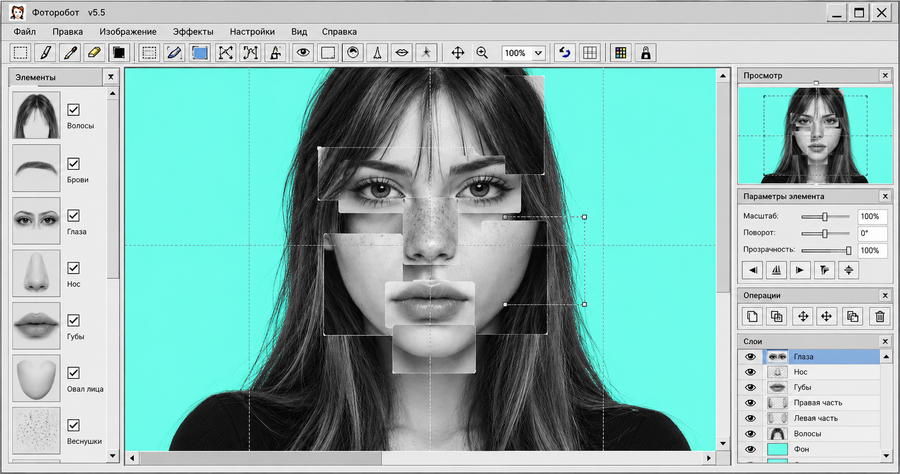
Task: Toggle the Овал лица checkbox
Action: click(x=73, y=372)
